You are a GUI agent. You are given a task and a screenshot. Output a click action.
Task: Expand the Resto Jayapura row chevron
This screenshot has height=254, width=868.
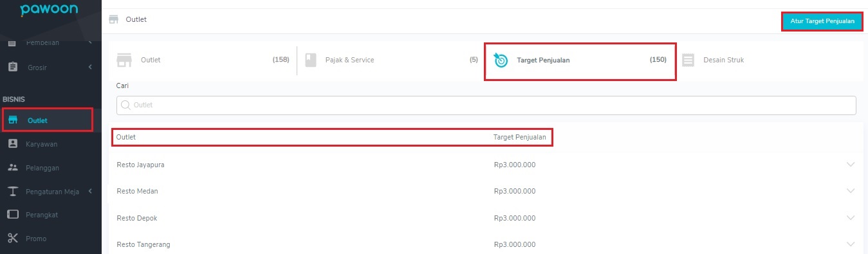pyautogui.click(x=851, y=165)
